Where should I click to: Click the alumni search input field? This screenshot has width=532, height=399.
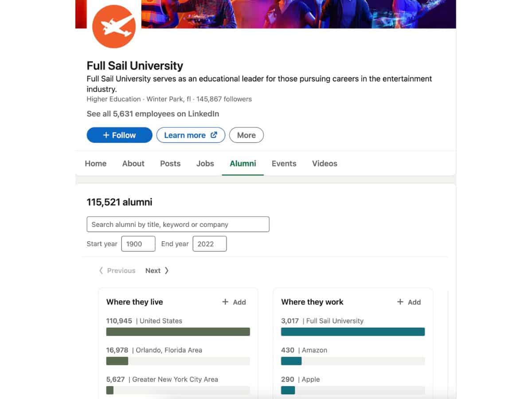click(178, 224)
